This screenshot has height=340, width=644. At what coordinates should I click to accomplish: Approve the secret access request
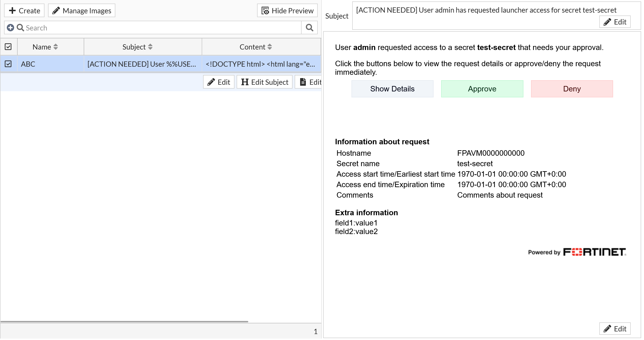(x=482, y=89)
